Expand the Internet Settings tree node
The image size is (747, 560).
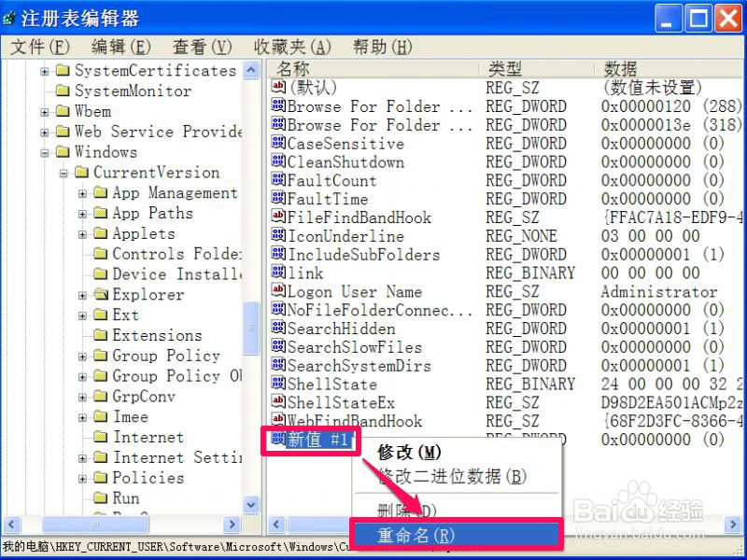tap(82, 457)
